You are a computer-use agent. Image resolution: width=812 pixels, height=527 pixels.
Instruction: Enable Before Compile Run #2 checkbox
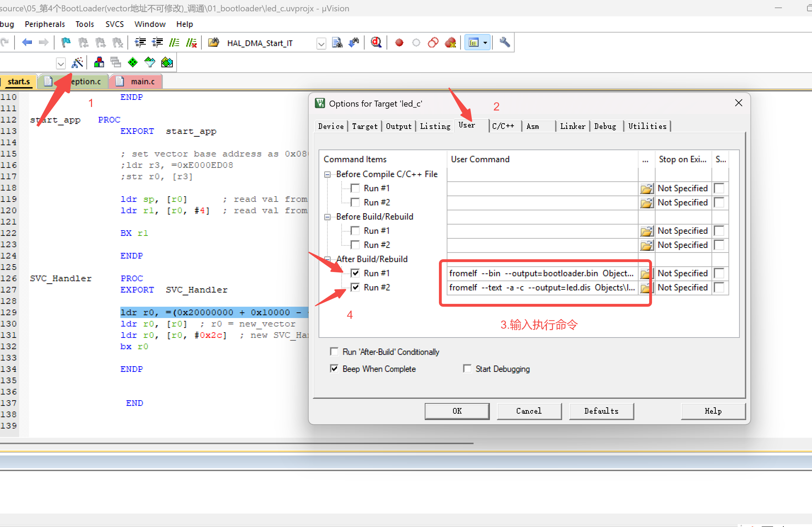pyautogui.click(x=355, y=202)
